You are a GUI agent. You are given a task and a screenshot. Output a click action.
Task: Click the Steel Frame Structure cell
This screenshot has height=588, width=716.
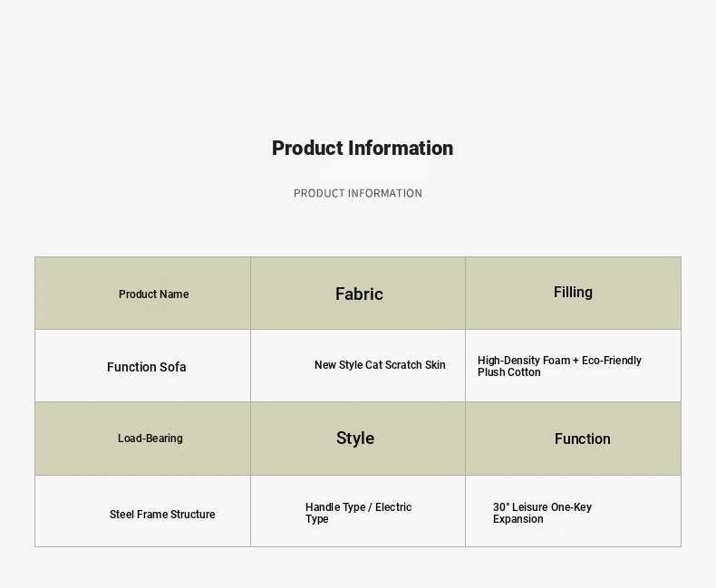coord(142,511)
